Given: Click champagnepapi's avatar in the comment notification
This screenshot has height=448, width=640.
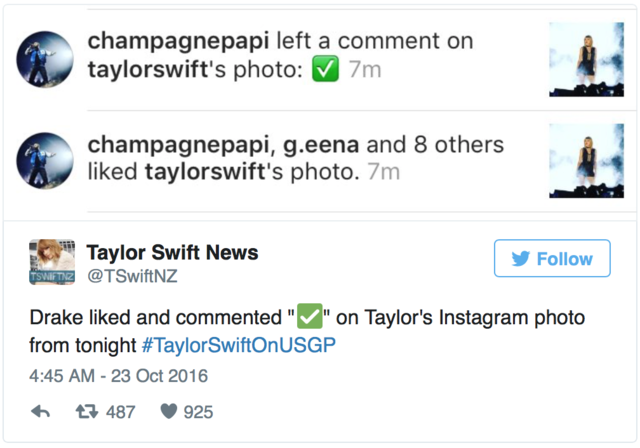Looking at the screenshot, I should click(44, 58).
